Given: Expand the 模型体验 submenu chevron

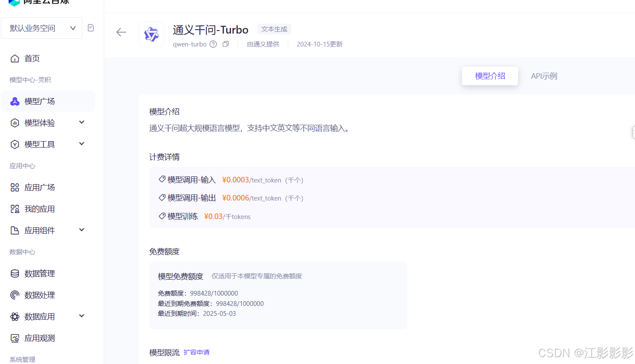Looking at the screenshot, I should point(82,123).
